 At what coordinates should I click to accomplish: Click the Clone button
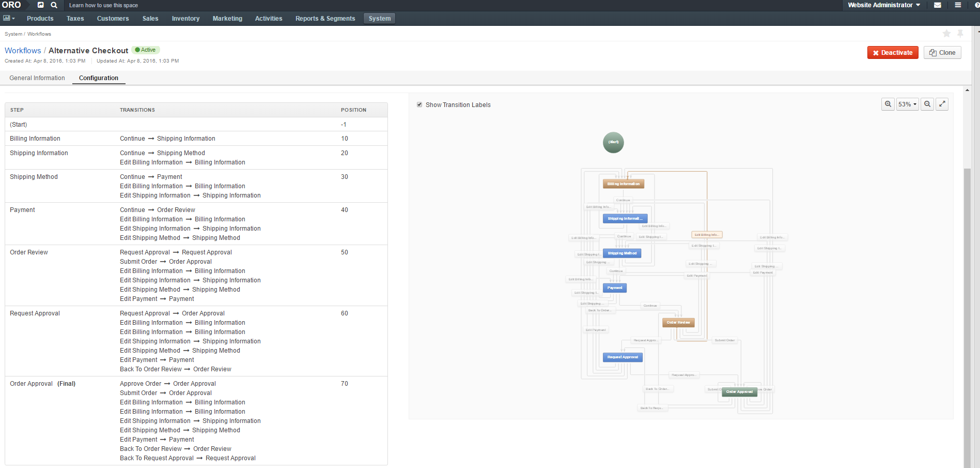942,53
